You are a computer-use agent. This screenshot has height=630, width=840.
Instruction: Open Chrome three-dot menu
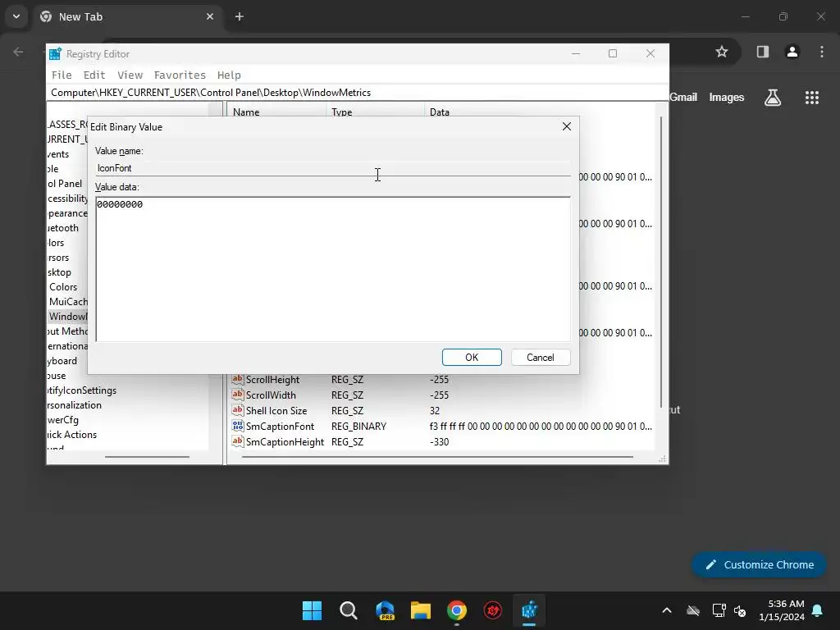pos(822,52)
